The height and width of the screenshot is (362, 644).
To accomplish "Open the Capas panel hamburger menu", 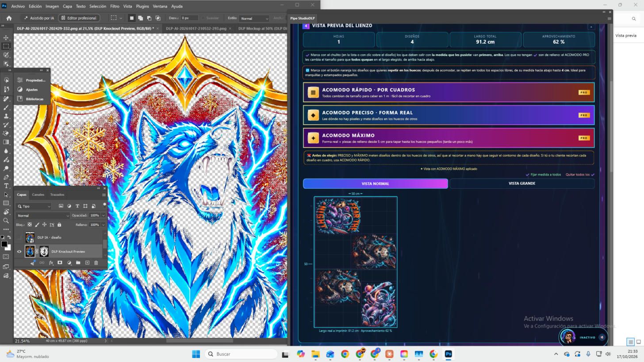I will [104, 194].
